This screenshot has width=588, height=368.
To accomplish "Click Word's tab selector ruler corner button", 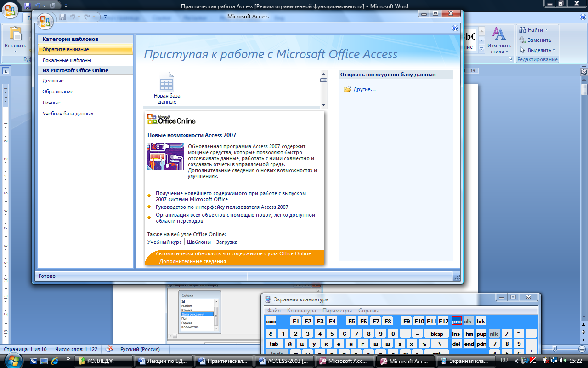I will tap(6, 71).
